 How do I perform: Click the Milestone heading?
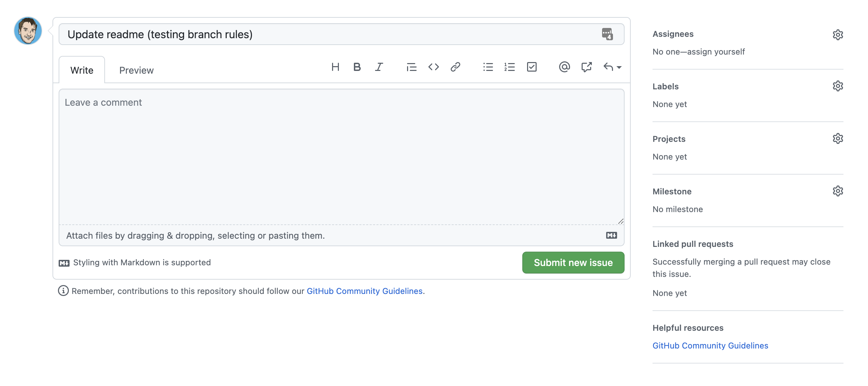click(x=672, y=192)
